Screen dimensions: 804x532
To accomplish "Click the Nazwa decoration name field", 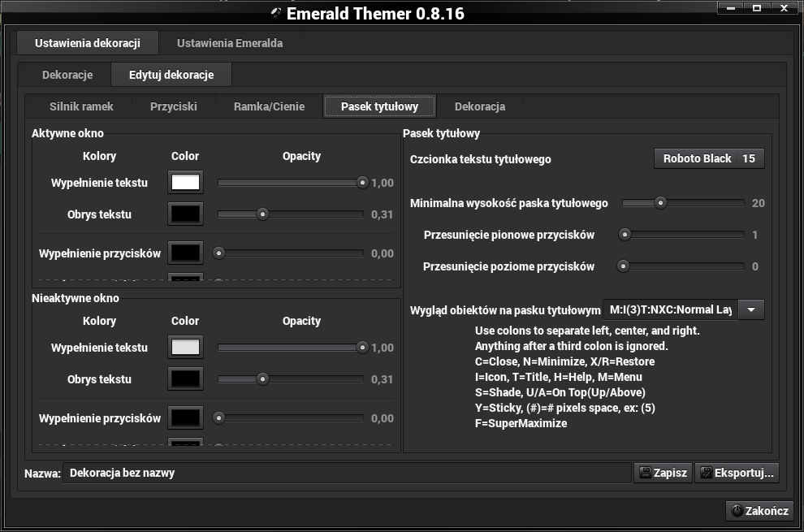I will 347,473.
